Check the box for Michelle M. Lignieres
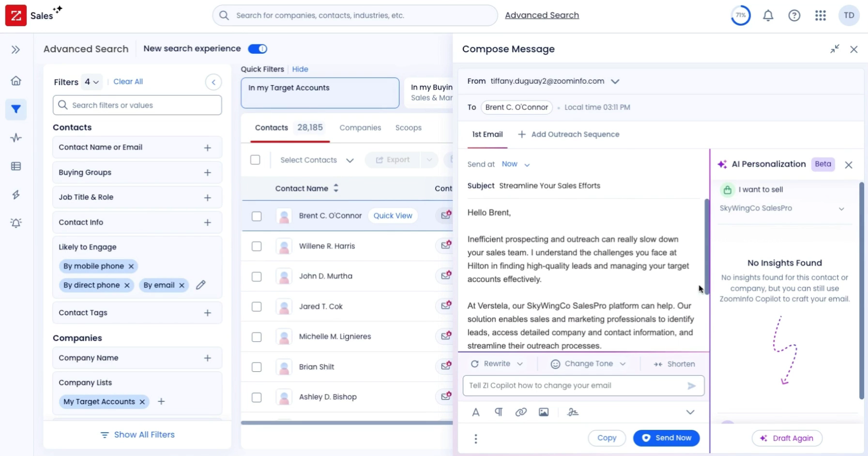Image resolution: width=868 pixels, height=456 pixels. pos(257,337)
